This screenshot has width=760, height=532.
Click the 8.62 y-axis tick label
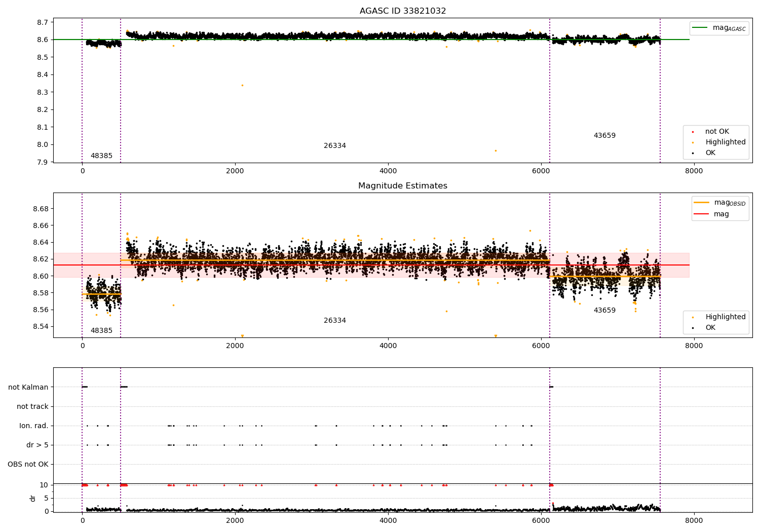tap(41, 259)
